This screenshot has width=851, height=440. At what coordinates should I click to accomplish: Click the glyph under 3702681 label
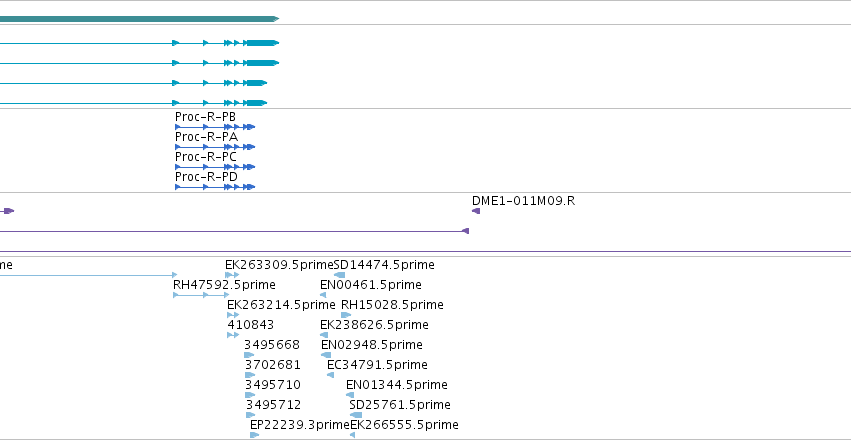pyautogui.click(x=250, y=375)
